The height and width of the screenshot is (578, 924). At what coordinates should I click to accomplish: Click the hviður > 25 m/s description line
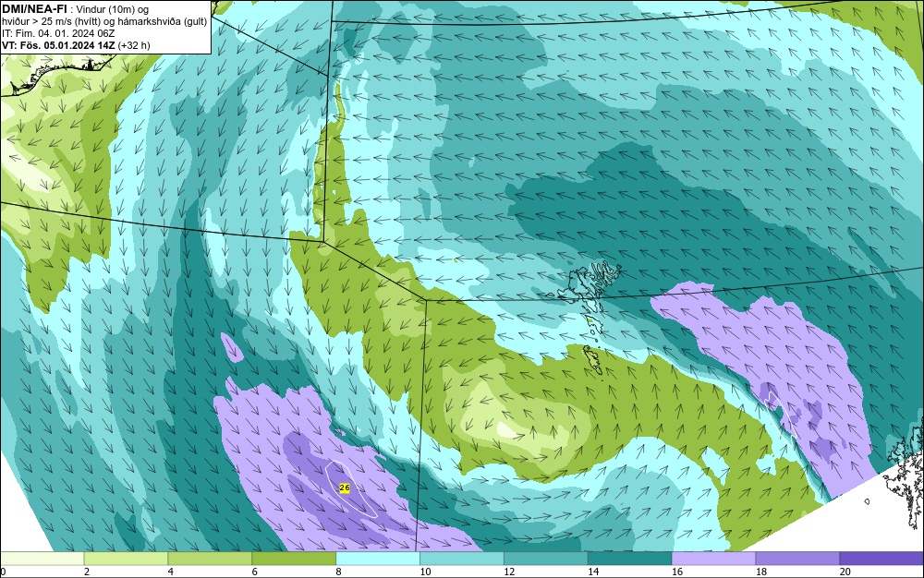pos(104,22)
